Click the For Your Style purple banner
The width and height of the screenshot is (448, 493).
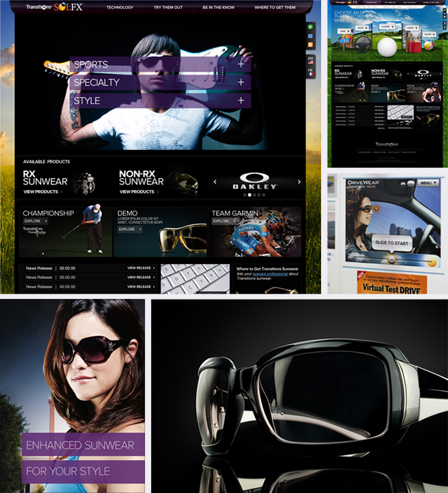point(83,472)
